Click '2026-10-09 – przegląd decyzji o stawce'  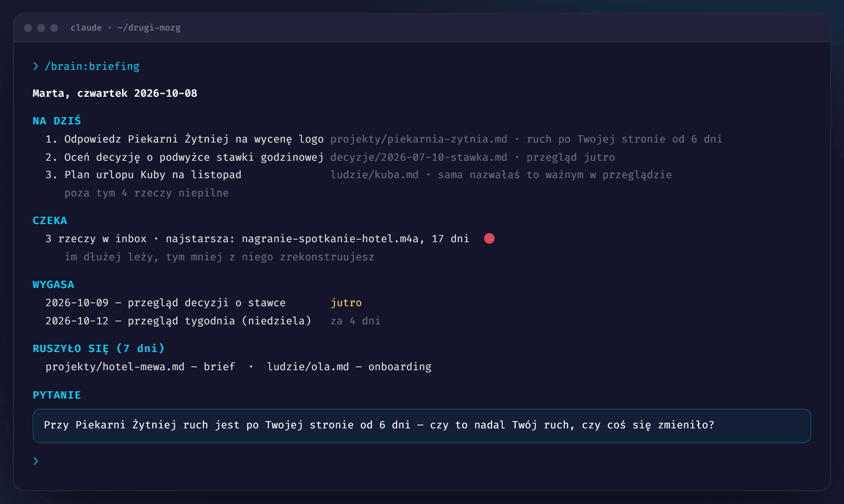tap(166, 303)
